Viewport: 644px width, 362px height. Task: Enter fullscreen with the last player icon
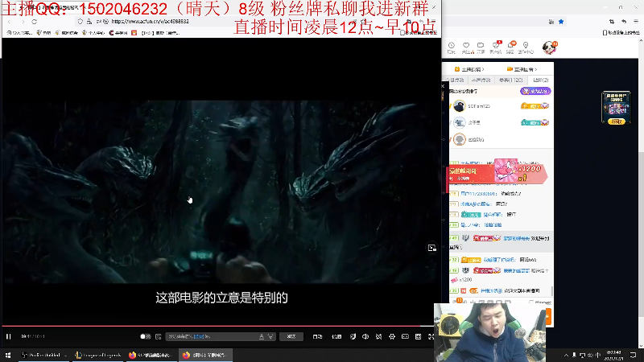(431, 336)
